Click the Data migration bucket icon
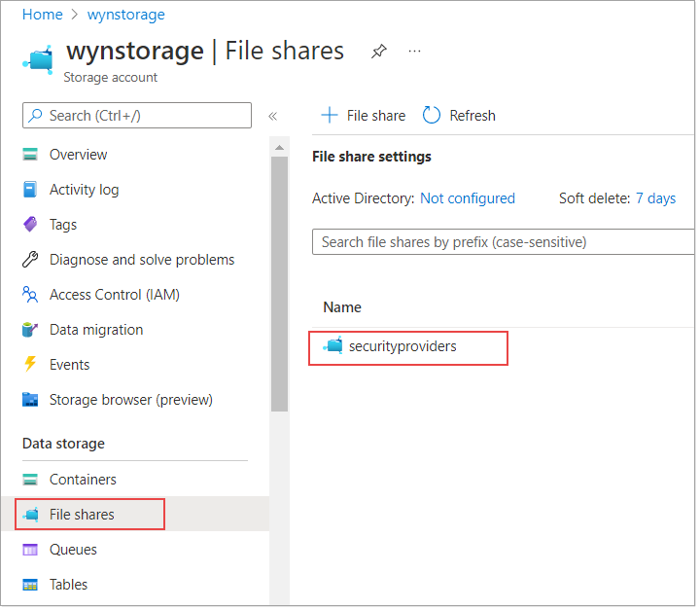Viewport: 700px width, 609px height. (x=30, y=330)
